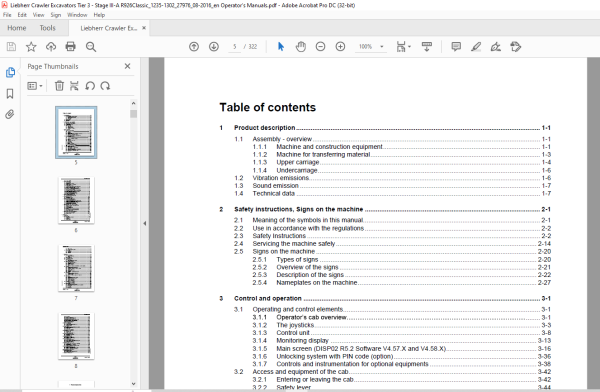Open the File menu
This screenshot has height=392, width=600.
[x=7, y=15]
